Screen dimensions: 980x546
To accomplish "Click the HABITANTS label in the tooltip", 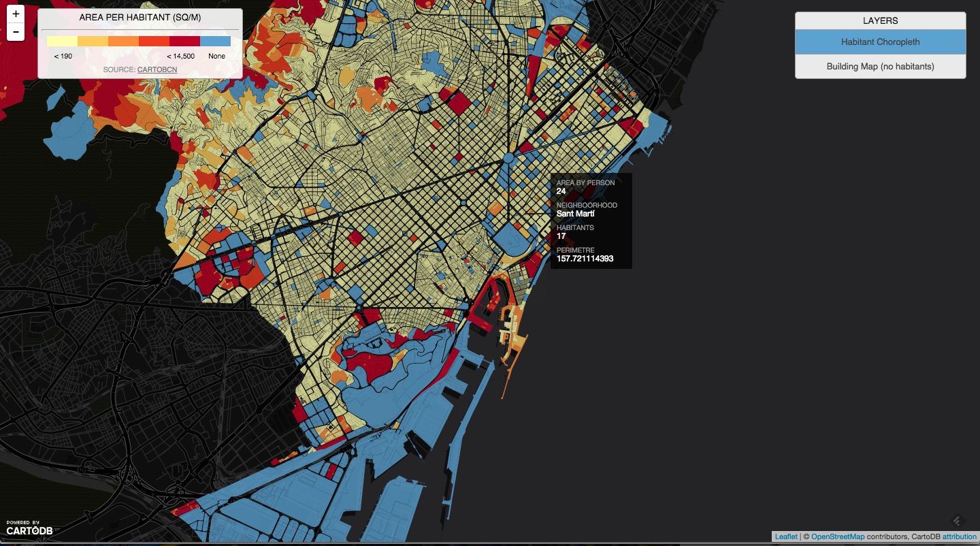I will (x=575, y=228).
